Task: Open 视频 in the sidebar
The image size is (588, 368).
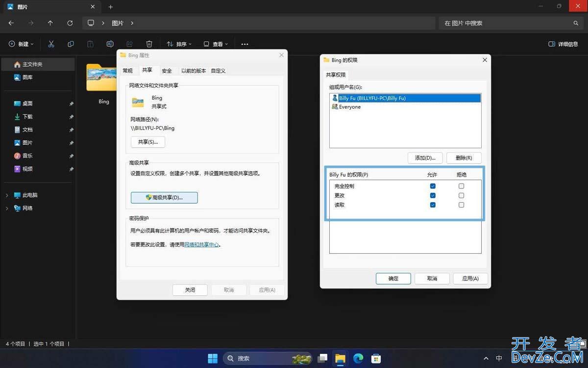Action: pos(38,169)
